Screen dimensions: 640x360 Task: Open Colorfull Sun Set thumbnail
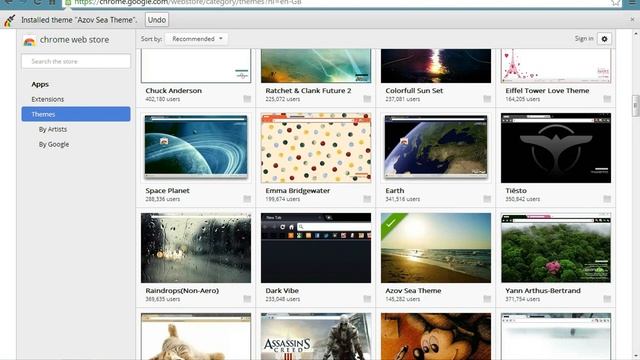436,66
